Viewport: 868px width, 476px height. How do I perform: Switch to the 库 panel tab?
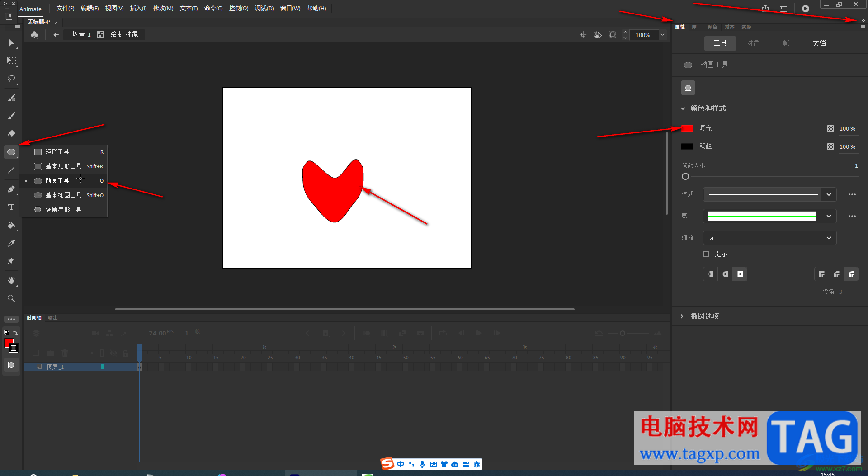tap(694, 27)
